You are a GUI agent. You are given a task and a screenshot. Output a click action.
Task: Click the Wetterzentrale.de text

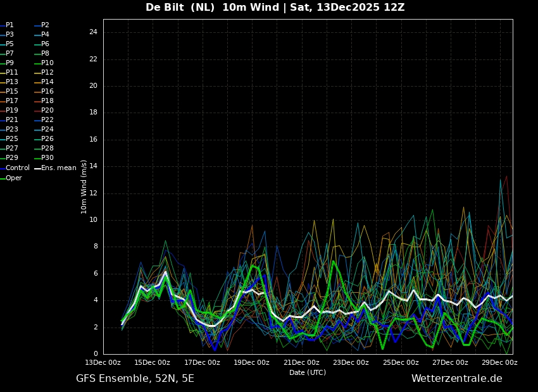point(456,379)
